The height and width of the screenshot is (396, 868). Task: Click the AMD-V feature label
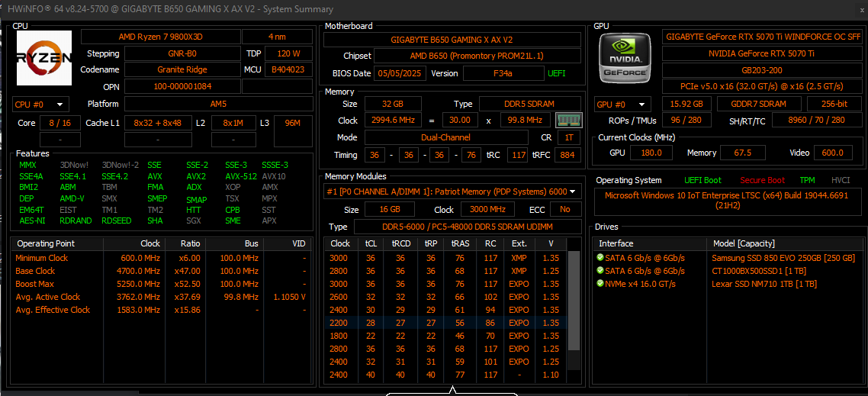coord(72,198)
